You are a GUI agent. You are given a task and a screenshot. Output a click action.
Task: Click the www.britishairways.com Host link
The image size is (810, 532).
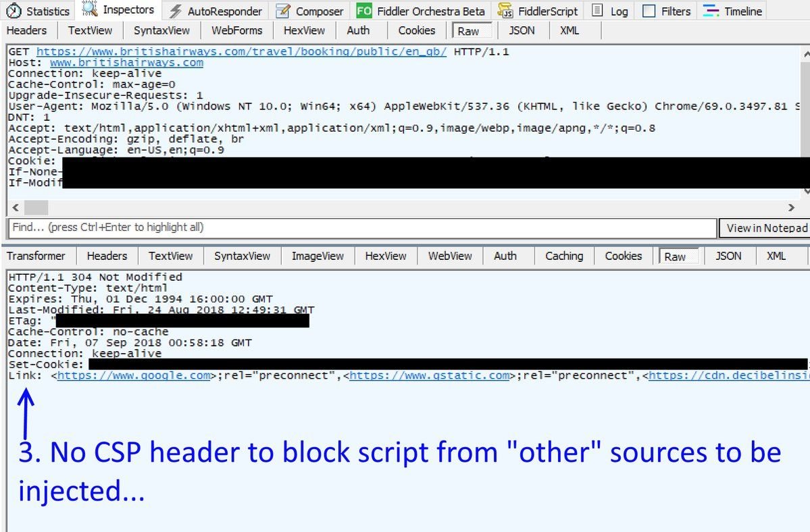126,62
